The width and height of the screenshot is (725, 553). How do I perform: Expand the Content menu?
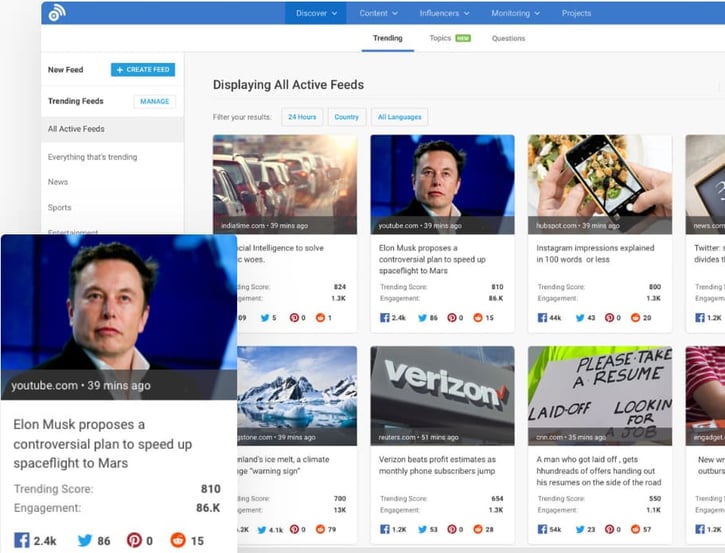point(378,13)
